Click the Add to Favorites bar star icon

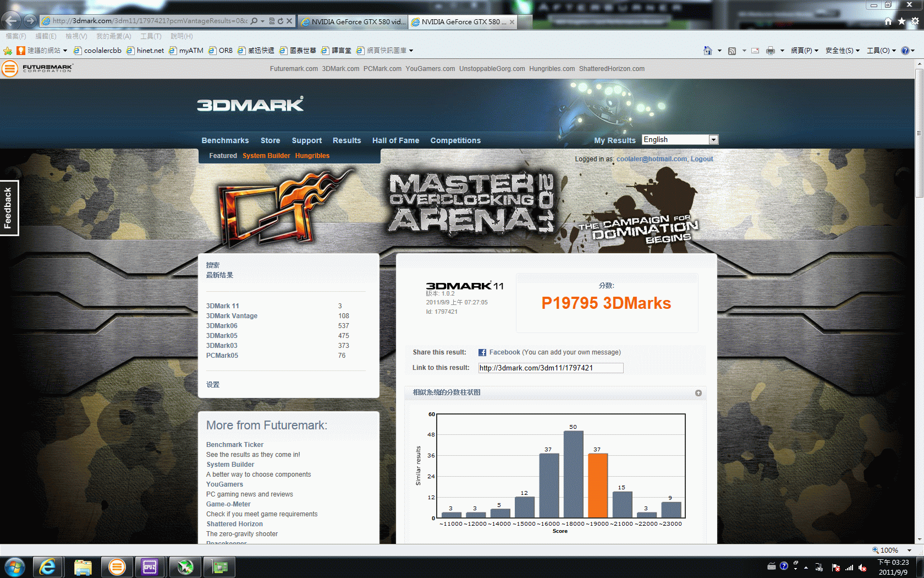(8, 51)
